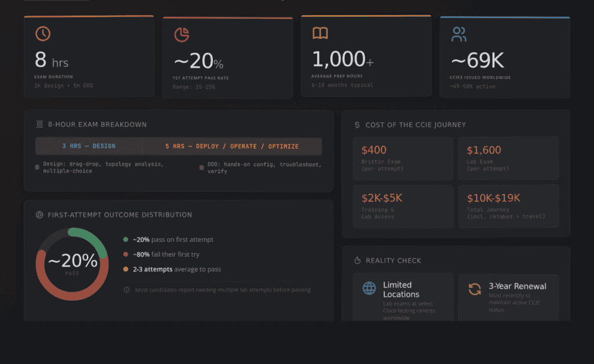The height and width of the screenshot is (364, 594).
Task: Click the green dot for ~20% pass
Action: (126, 239)
